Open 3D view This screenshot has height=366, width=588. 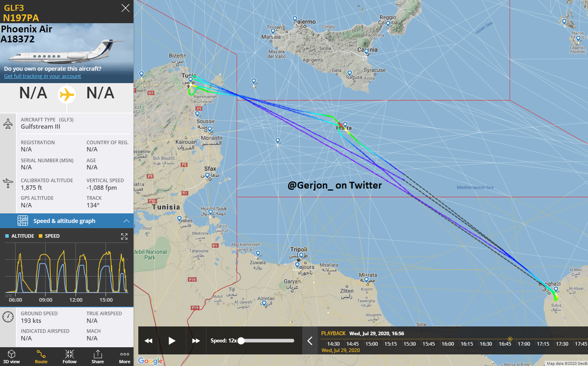(12, 356)
